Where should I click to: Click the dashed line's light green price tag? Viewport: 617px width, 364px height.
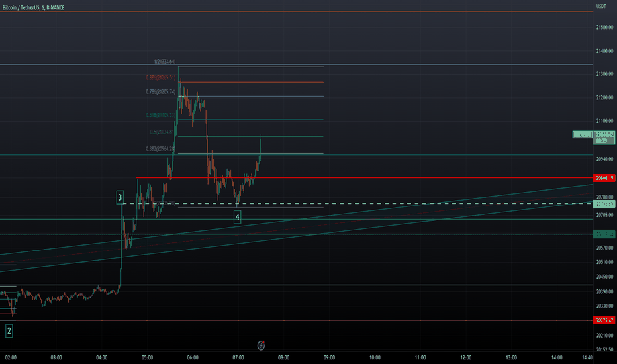(604, 204)
